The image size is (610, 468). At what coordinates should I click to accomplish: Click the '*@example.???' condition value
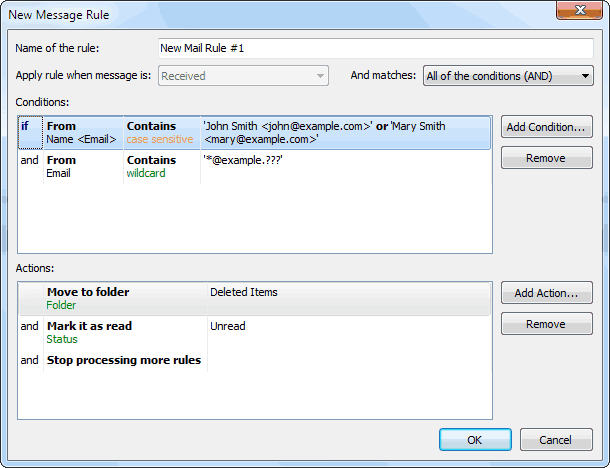click(243, 160)
